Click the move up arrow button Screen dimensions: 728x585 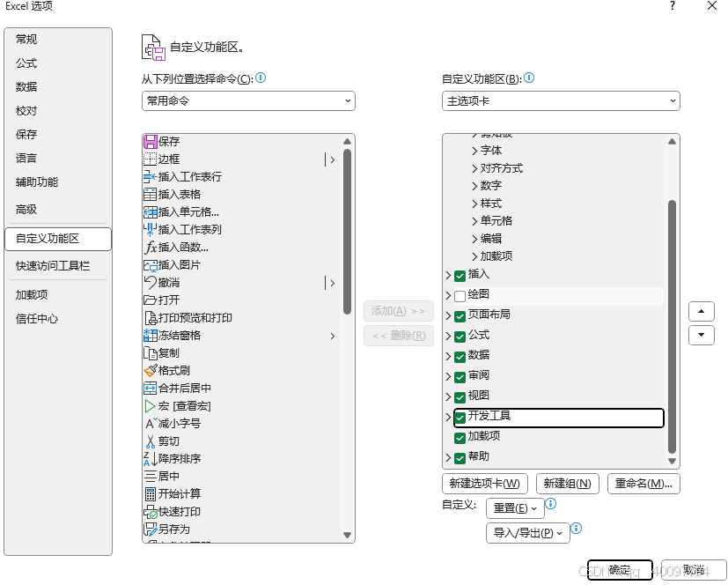coord(701,311)
